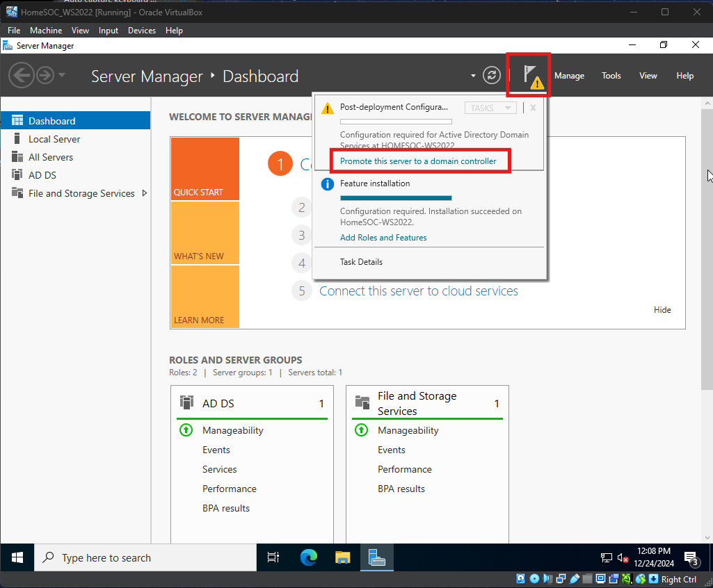Click the Task View taskbar icon

point(273,557)
